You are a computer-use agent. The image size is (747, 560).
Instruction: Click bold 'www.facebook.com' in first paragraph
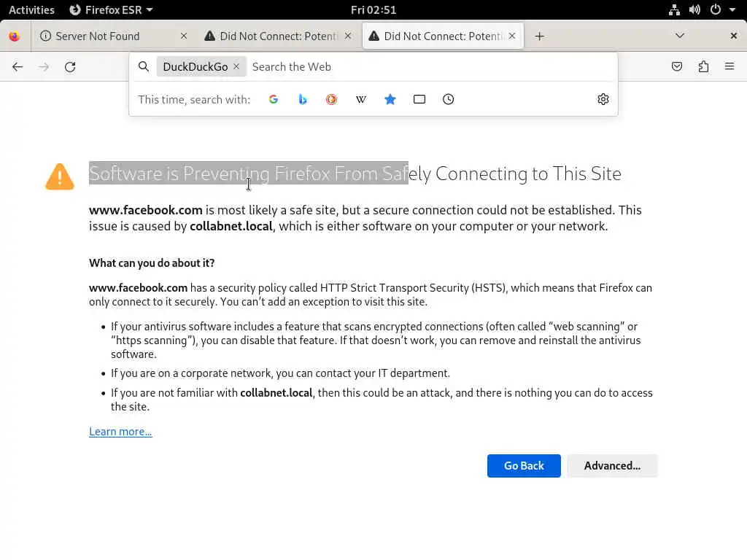(x=146, y=210)
